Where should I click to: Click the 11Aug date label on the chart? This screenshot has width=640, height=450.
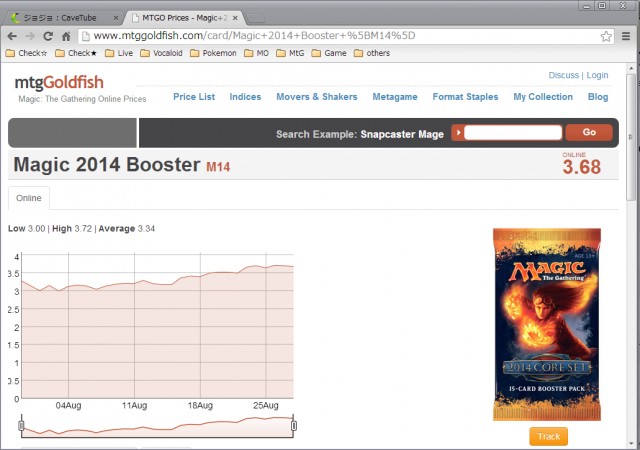pos(134,405)
